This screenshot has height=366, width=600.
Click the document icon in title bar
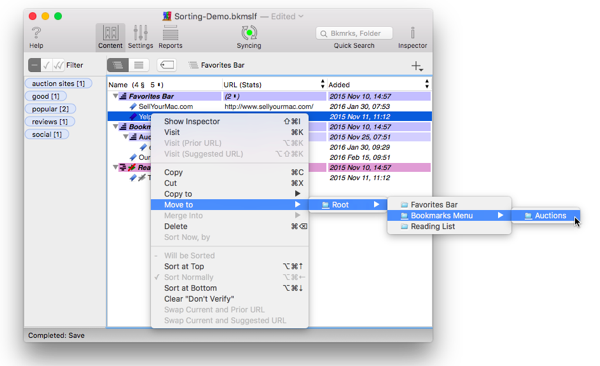point(167,16)
